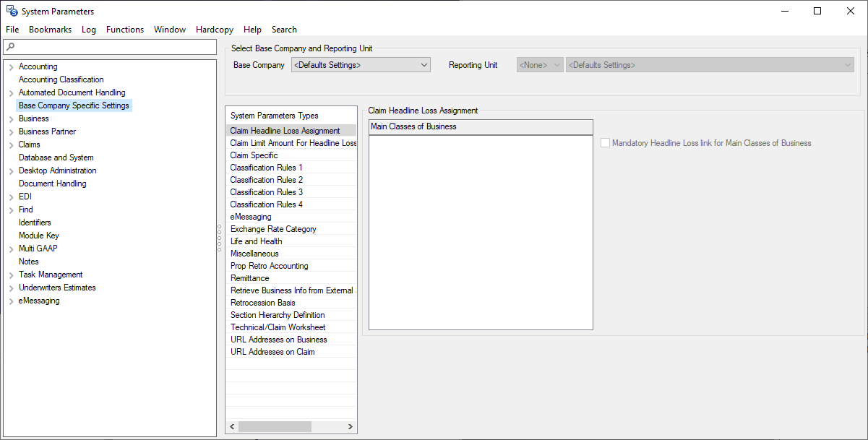
Task: Open the Hardcopy menu
Action: (214, 30)
